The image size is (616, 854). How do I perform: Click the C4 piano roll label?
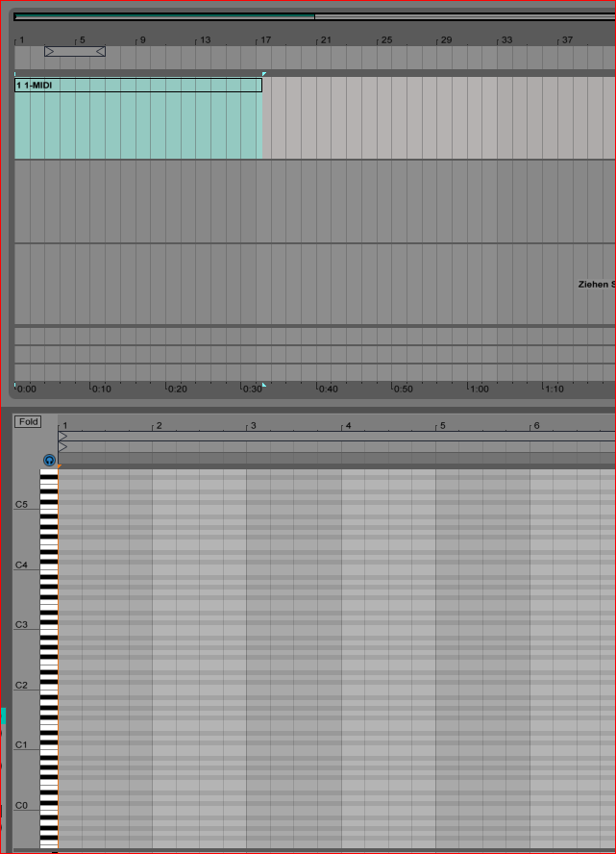21,565
